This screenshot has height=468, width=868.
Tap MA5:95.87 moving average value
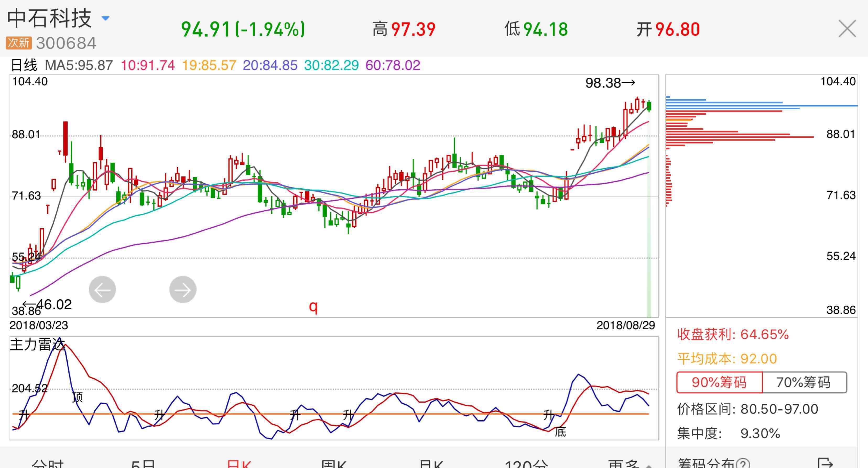[x=79, y=65]
